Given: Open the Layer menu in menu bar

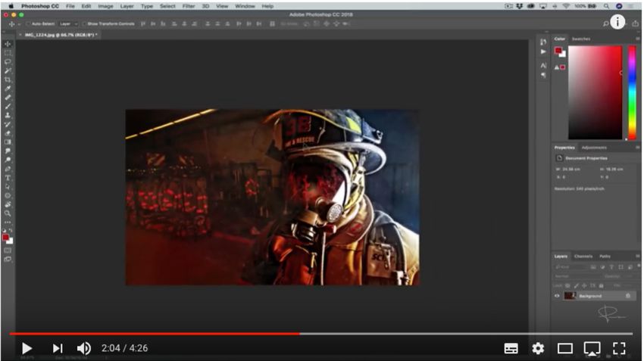Looking at the screenshot, I should (x=127, y=6).
